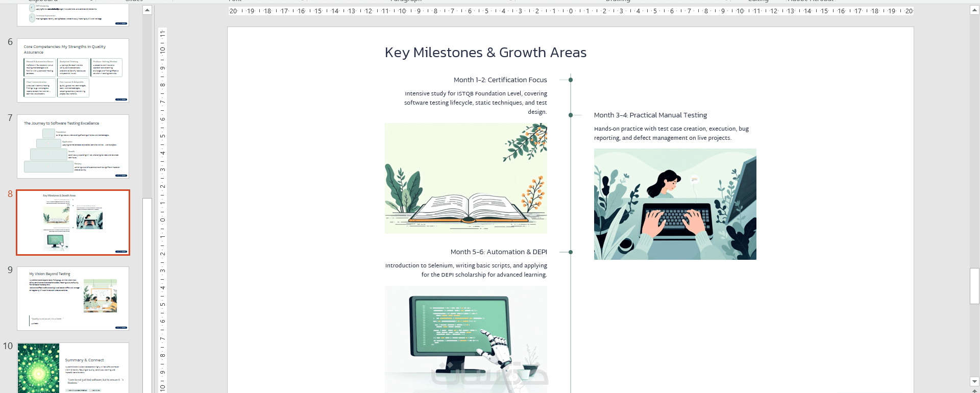This screenshot has width=980, height=393.
Task: Select the title Key Milestones & Growth Areas
Action: (x=485, y=53)
